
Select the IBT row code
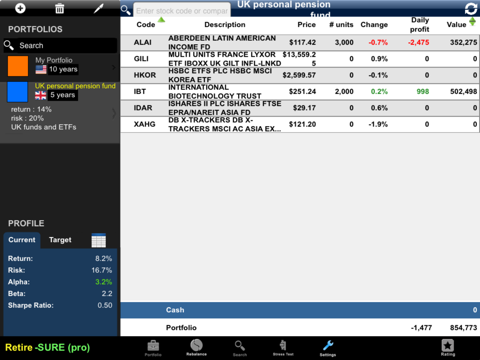point(140,91)
